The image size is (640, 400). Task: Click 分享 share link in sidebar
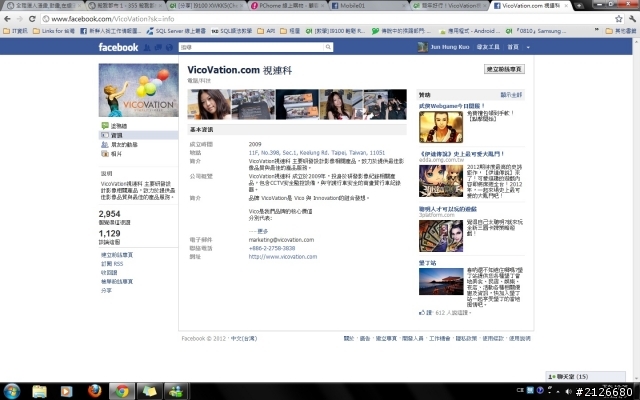click(x=107, y=291)
